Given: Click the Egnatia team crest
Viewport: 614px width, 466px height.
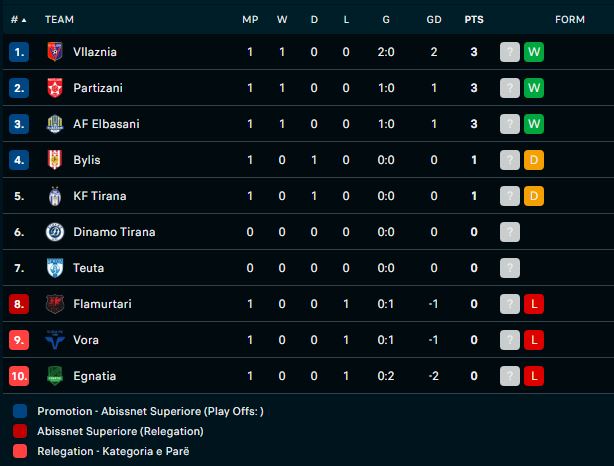Looking at the screenshot, I should click(54, 376).
